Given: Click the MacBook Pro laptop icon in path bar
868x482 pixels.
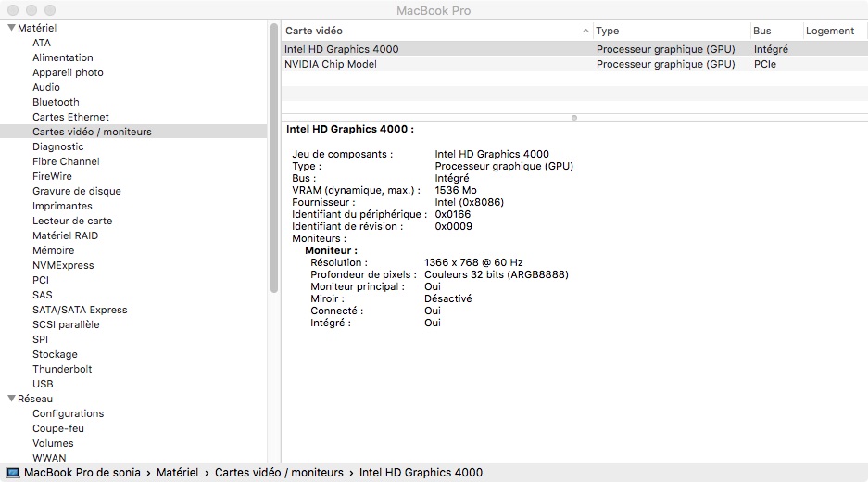Looking at the screenshot, I should [x=13, y=473].
